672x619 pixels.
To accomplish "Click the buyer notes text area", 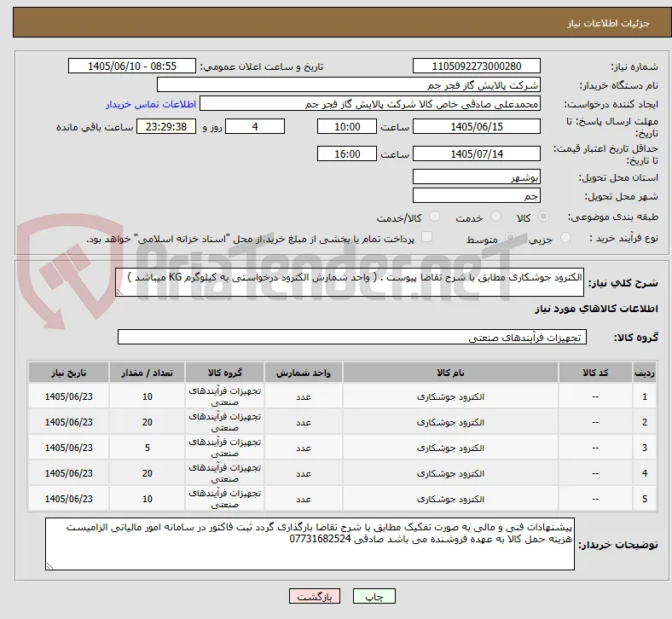I will [x=310, y=544].
